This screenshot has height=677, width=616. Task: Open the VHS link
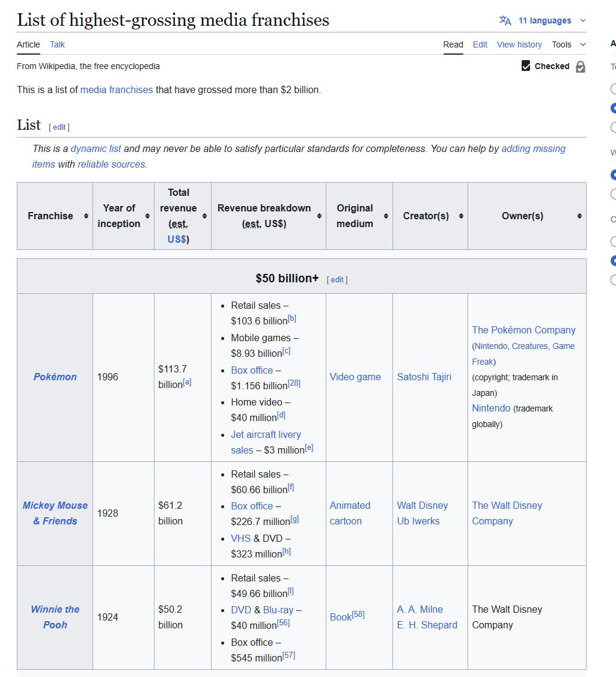(240, 538)
